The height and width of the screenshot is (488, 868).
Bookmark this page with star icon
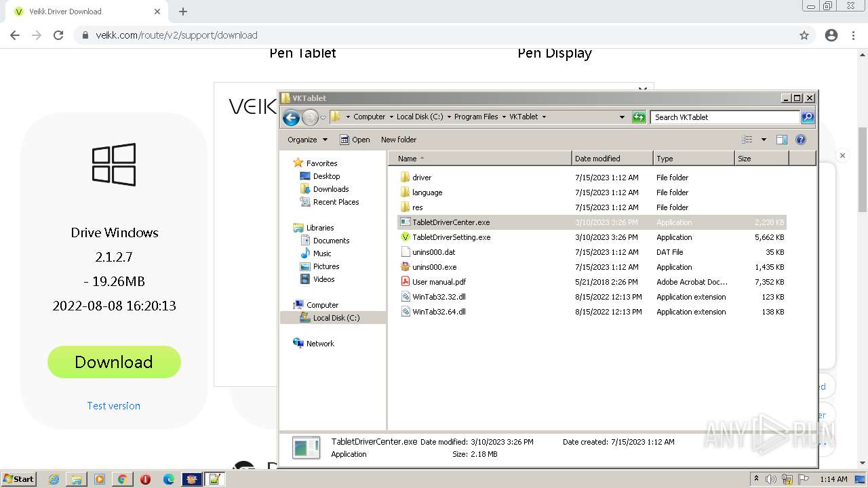coord(804,35)
